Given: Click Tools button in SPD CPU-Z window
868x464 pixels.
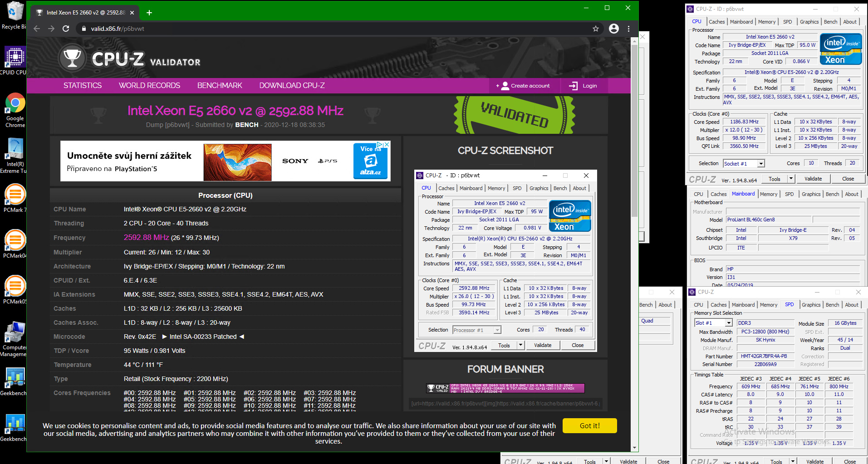Looking at the screenshot, I should [776, 461].
